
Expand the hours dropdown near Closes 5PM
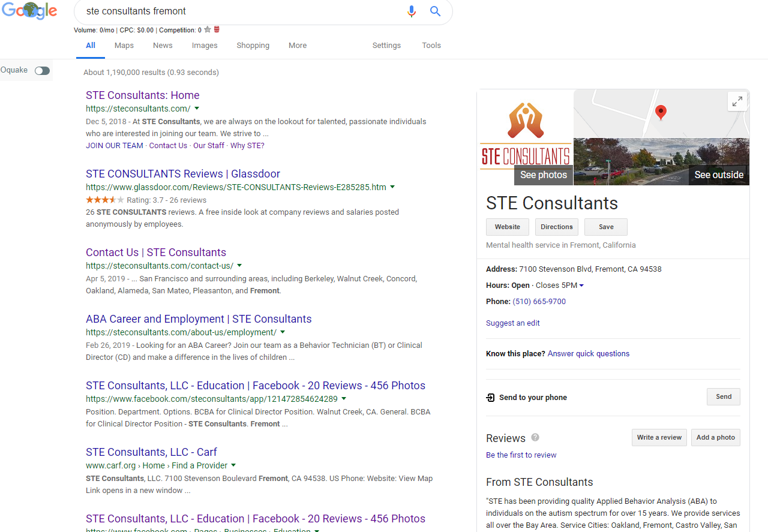[x=581, y=285]
